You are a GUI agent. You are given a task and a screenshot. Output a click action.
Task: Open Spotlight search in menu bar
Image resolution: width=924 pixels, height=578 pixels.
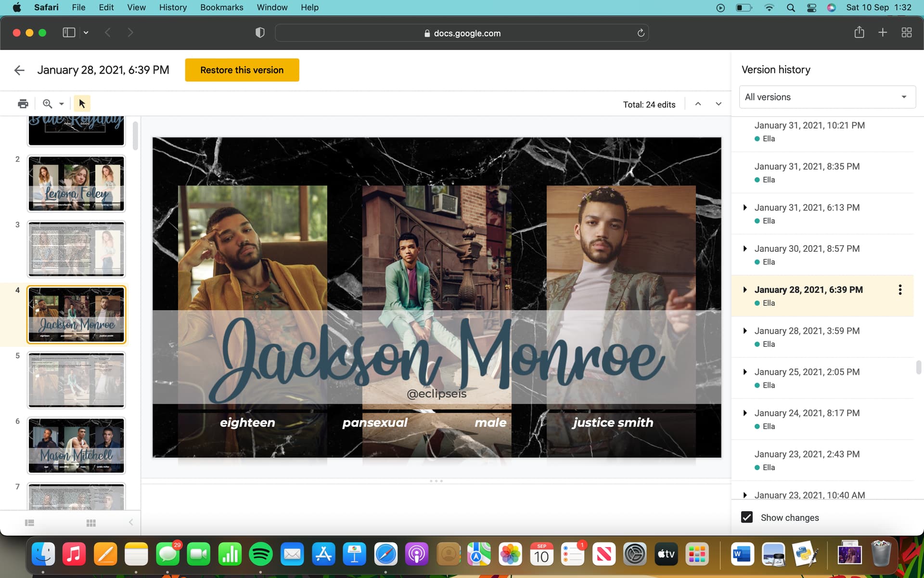click(791, 8)
